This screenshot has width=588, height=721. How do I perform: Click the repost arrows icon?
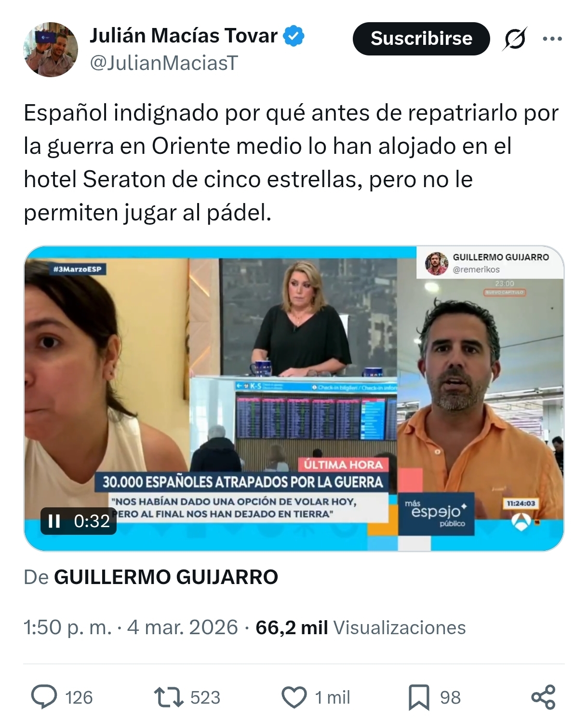(168, 697)
